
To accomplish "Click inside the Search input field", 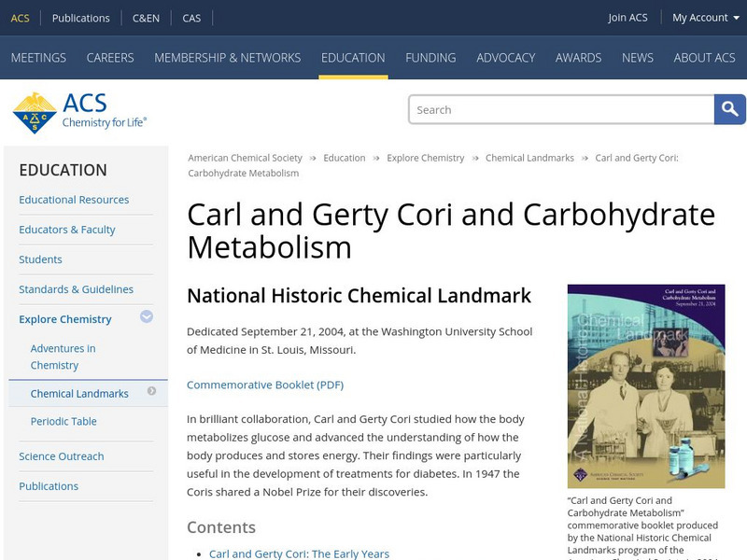I will (560, 109).
